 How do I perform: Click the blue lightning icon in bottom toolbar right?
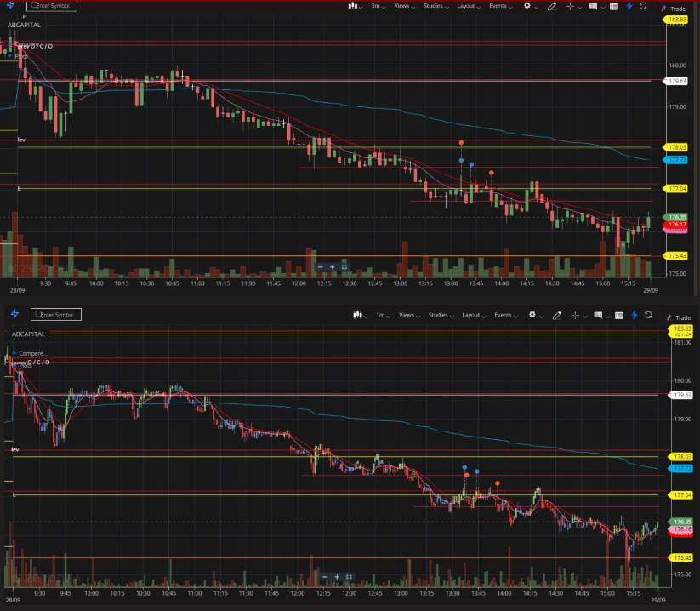coord(635,315)
